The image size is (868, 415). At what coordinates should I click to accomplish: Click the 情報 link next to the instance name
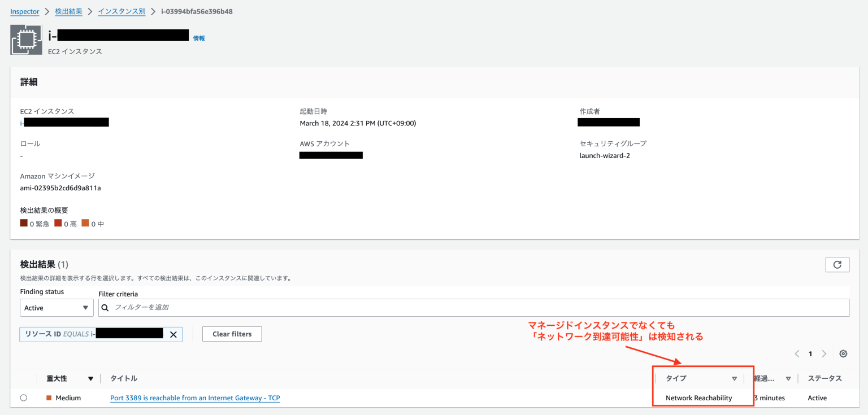[x=199, y=37]
